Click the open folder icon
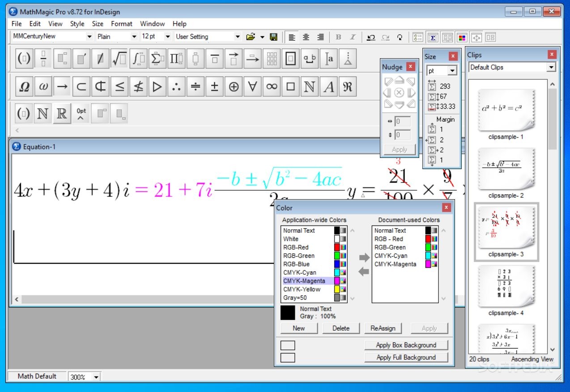This screenshot has width=570, height=392. click(x=251, y=37)
